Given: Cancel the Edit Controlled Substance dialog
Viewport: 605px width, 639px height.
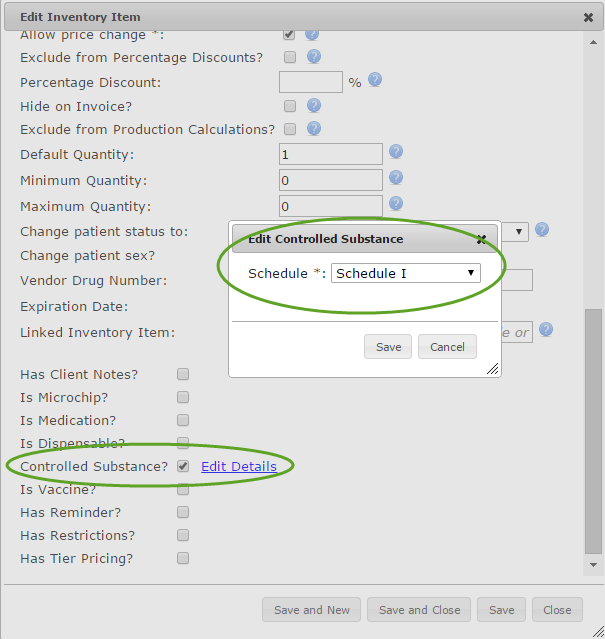Looking at the screenshot, I should pyautogui.click(x=447, y=347).
